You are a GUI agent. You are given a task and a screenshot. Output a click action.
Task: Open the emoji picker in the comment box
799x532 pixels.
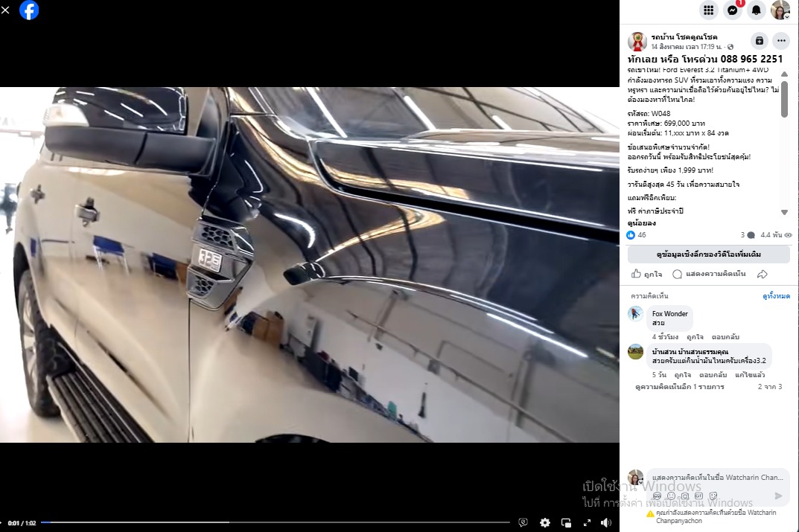point(671,496)
